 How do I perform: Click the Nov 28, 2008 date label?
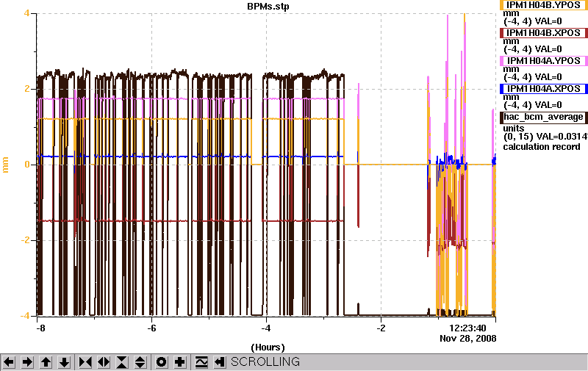point(467,339)
